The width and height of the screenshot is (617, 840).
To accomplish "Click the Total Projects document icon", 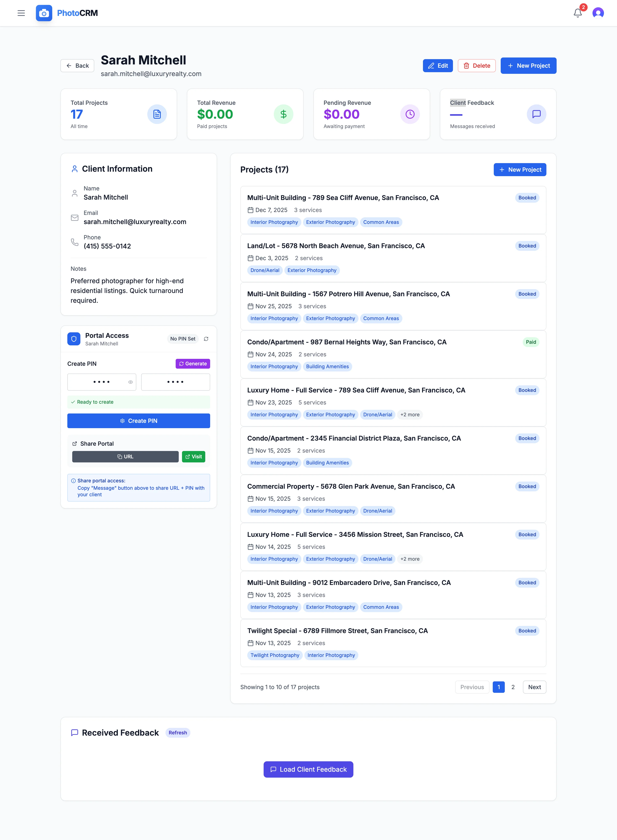I will 157,114.
